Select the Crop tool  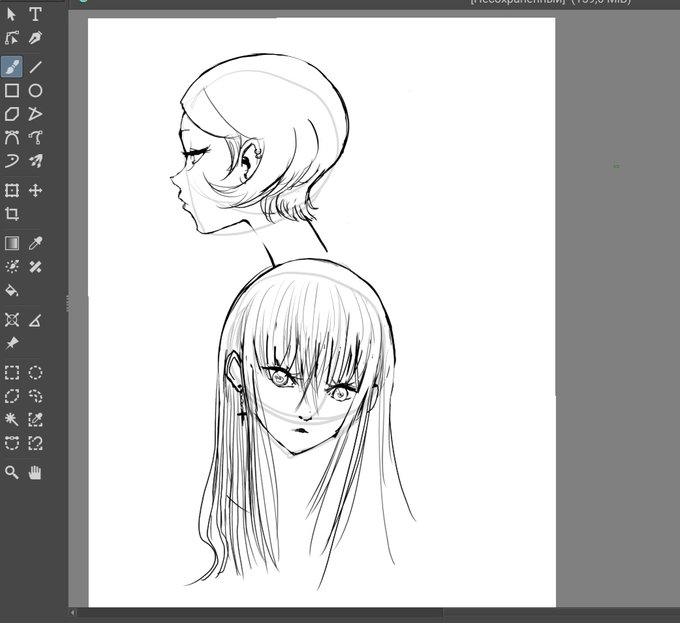click(x=12, y=214)
